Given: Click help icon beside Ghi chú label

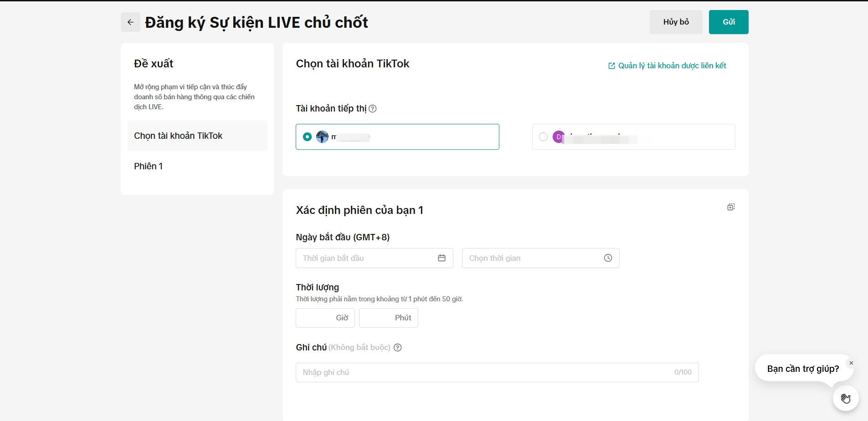Looking at the screenshot, I should (x=398, y=348).
